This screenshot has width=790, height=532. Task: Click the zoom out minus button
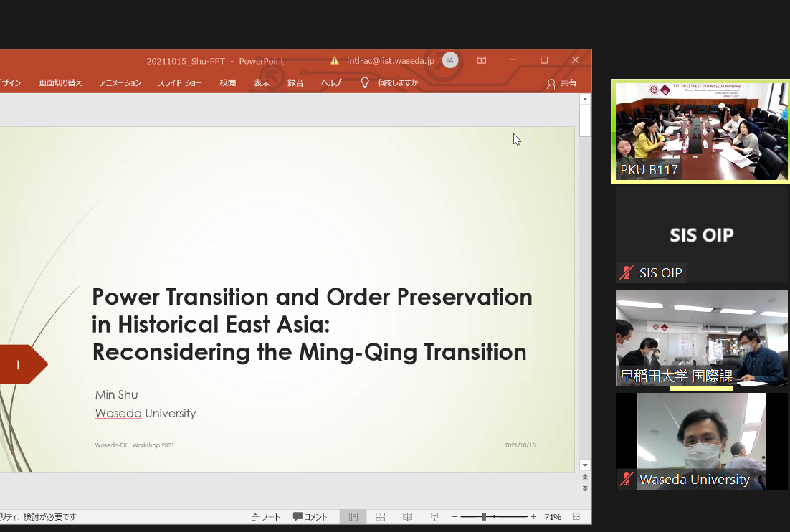(453, 517)
